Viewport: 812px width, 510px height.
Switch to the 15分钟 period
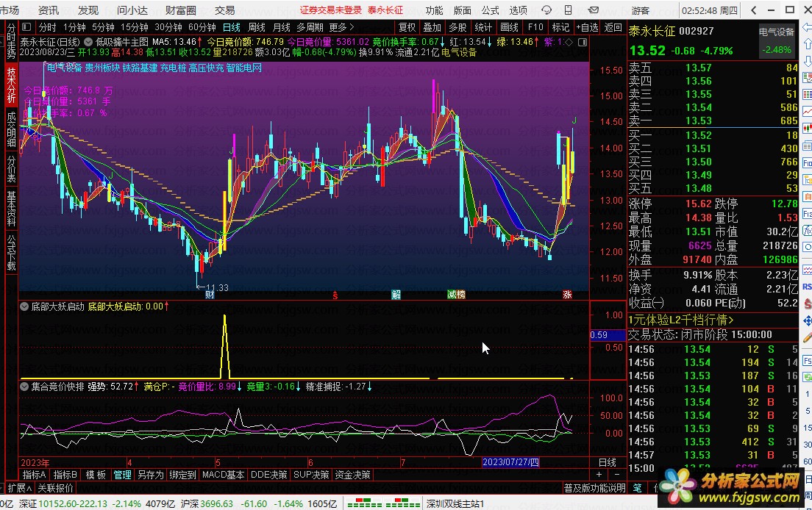[135, 27]
